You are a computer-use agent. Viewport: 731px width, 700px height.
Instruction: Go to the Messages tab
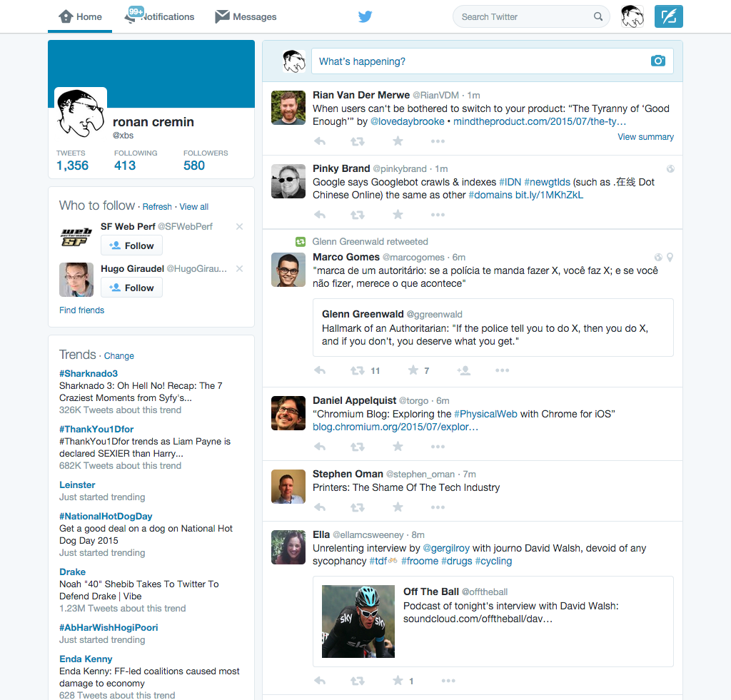click(x=246, y=16)
